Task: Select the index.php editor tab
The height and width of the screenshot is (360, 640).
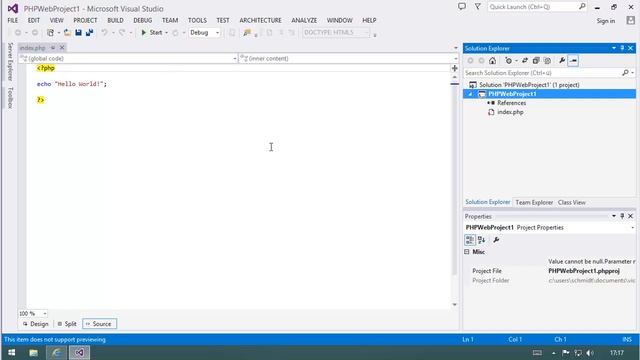Action: [x=33, y=48]
